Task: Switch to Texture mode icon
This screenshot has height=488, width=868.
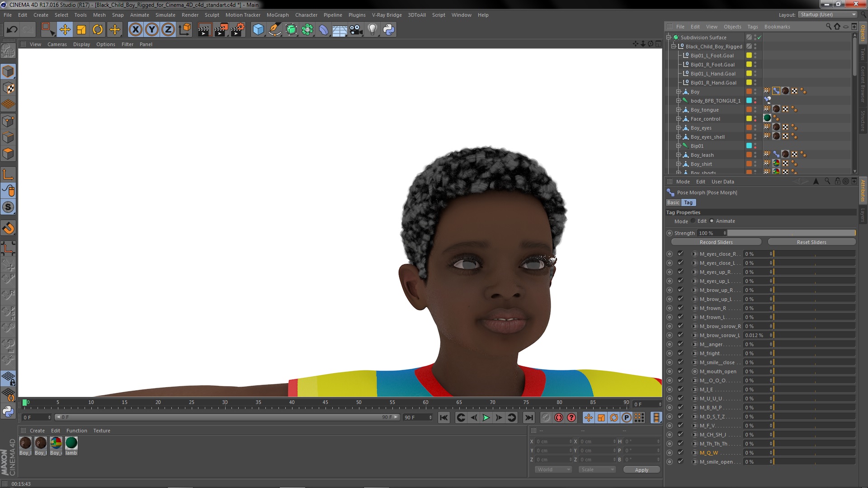Action: click(8, 88)
